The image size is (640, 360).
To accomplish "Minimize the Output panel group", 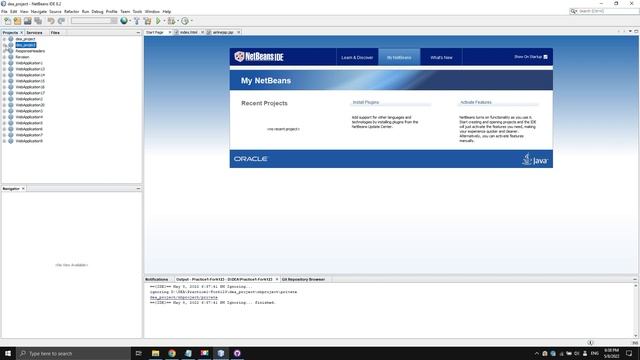I will (635, 279).
